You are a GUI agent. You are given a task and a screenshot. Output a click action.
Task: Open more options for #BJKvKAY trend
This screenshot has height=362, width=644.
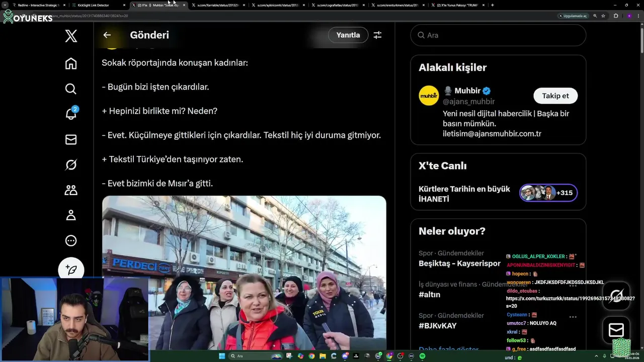[x=573, y=317]
